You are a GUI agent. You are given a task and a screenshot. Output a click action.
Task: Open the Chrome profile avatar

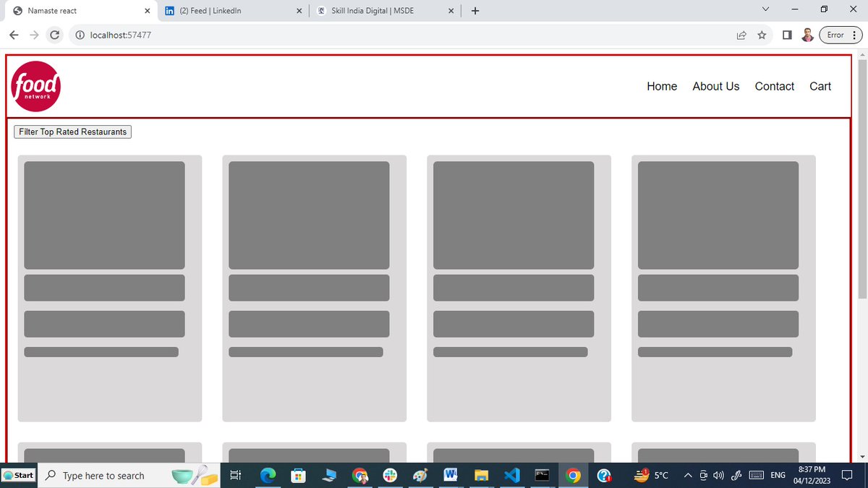tap(808, 35)
